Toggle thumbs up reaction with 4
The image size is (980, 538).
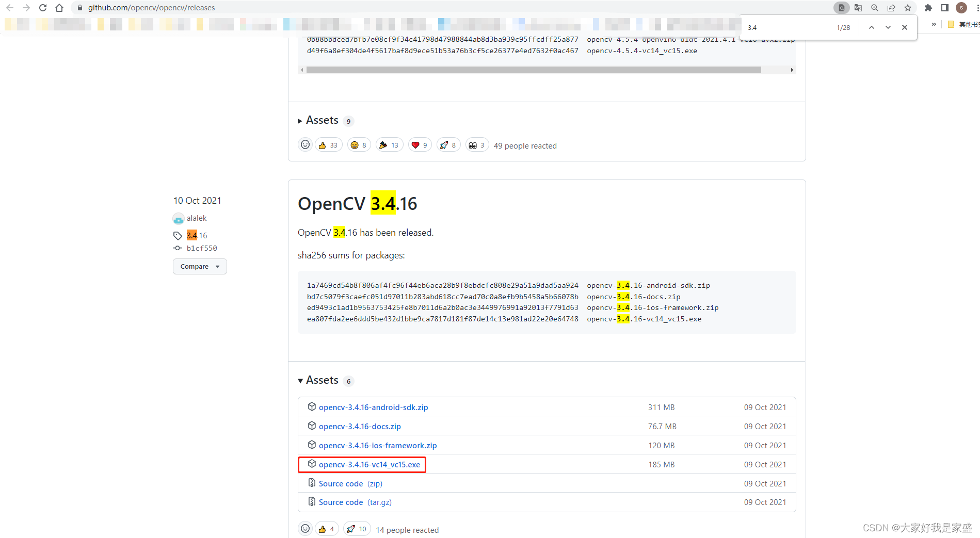point(327,529)
